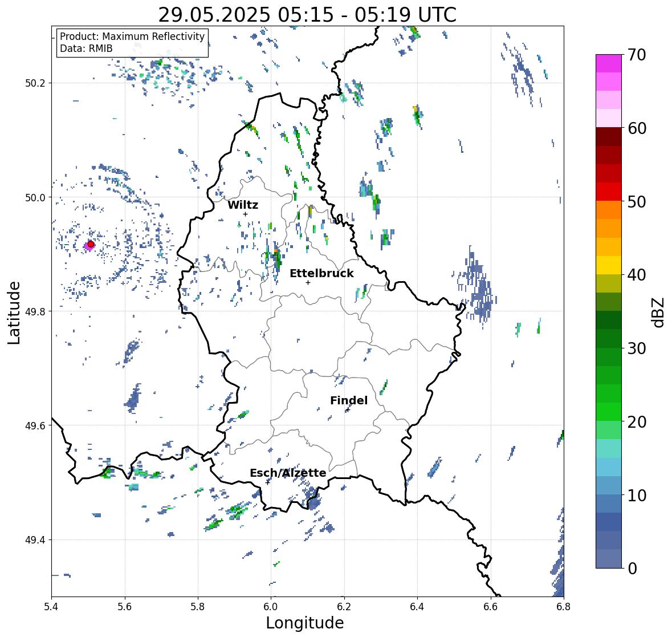Click the 'Data: RMIB' legend line
The image size is (672, 637).
point(86,48)
